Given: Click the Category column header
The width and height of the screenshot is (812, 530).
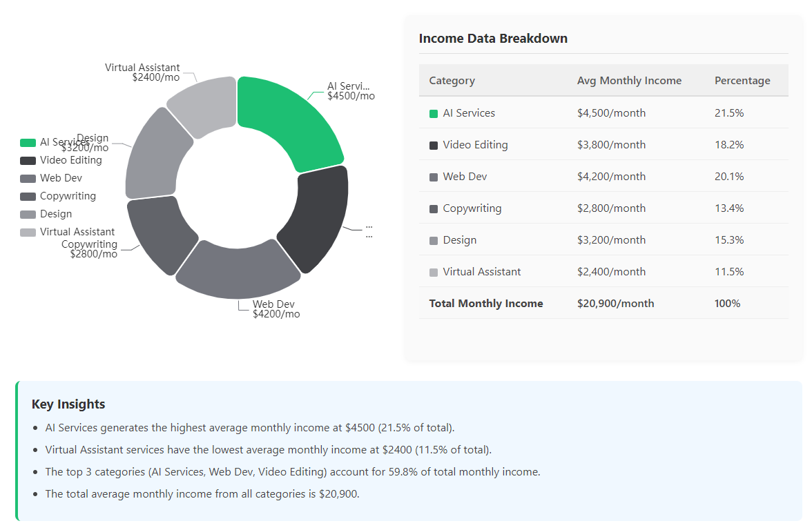Looking at the screenshot, I should coord(452,81).
